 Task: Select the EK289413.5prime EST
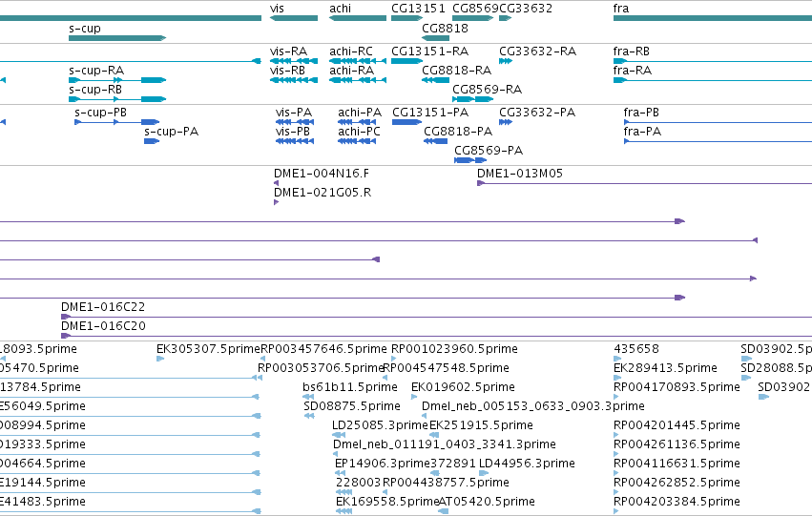617,378
